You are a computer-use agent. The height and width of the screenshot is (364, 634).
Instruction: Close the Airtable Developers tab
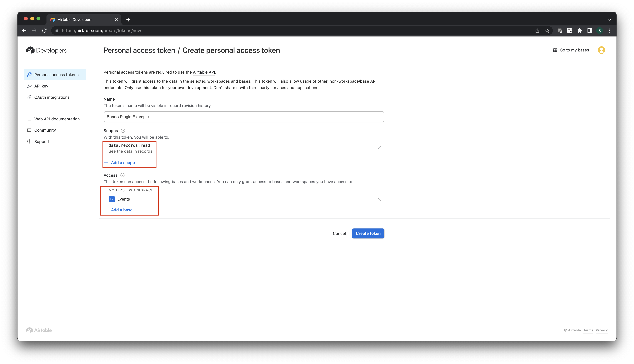pyautogui.click(x=116, y=19)
